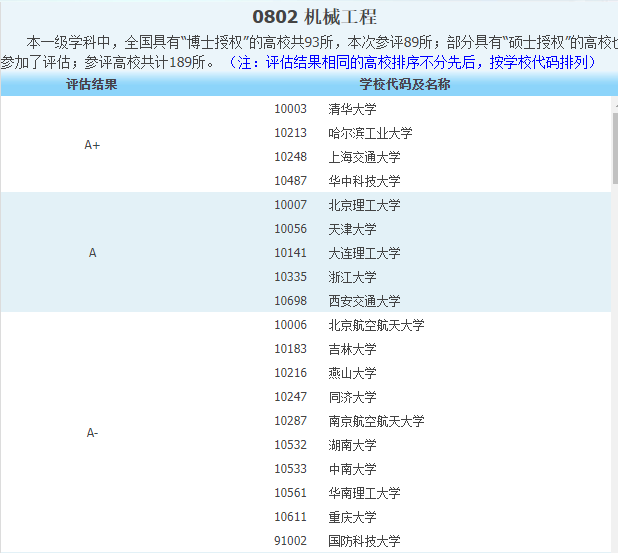Select 华中科技大学 school name

pyautogui.click(x=364, y=181)
